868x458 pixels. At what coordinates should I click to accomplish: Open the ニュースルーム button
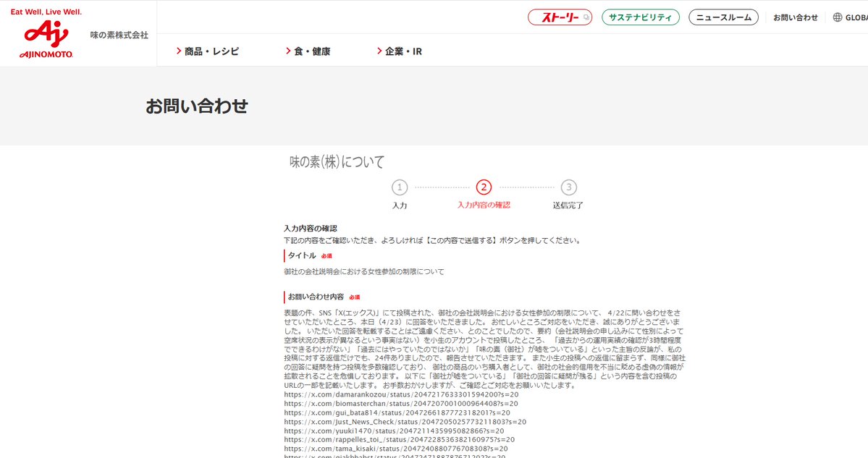[x=723, y=17]
